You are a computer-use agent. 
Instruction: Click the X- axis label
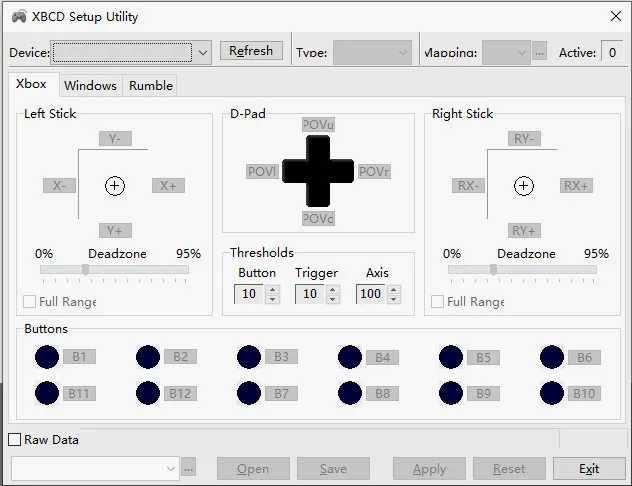tap(59, 186)
